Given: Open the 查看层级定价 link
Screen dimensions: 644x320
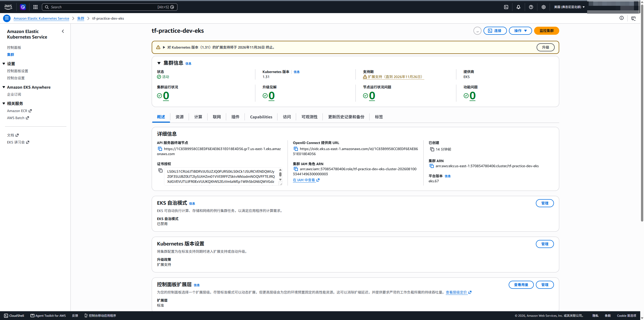Looking at the screenshot, I should [x=459, y=292].
